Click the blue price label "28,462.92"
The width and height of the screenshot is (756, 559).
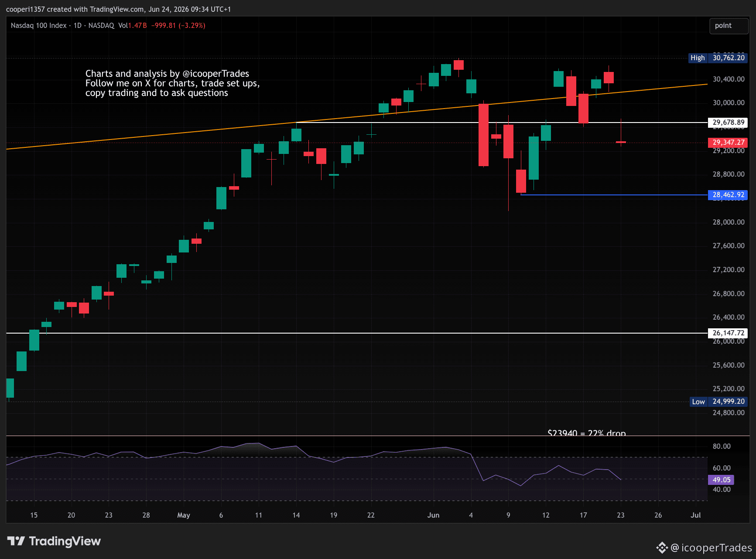(728, 195)
